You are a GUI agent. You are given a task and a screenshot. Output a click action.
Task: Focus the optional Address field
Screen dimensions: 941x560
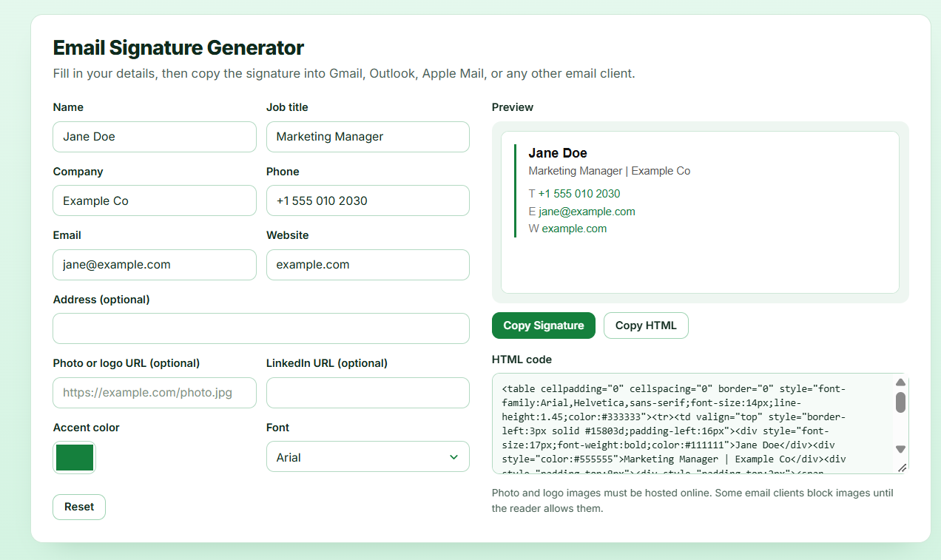(261, 328)
